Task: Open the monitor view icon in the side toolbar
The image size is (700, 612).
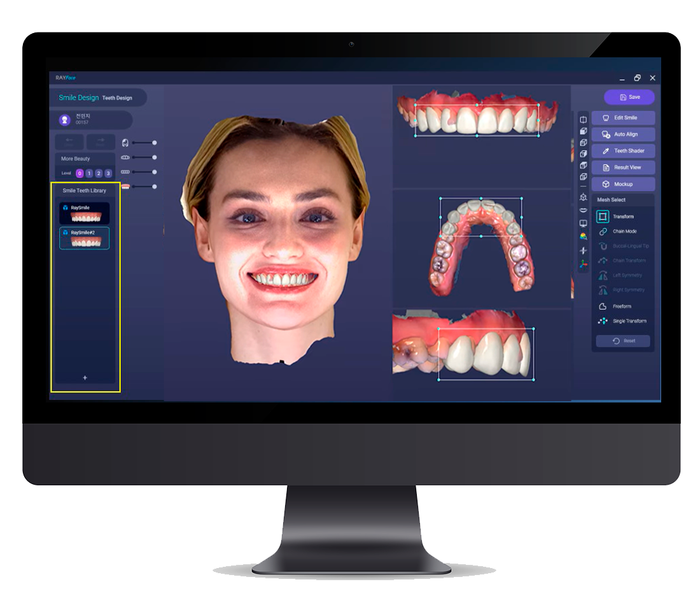Action: [583, 222]
